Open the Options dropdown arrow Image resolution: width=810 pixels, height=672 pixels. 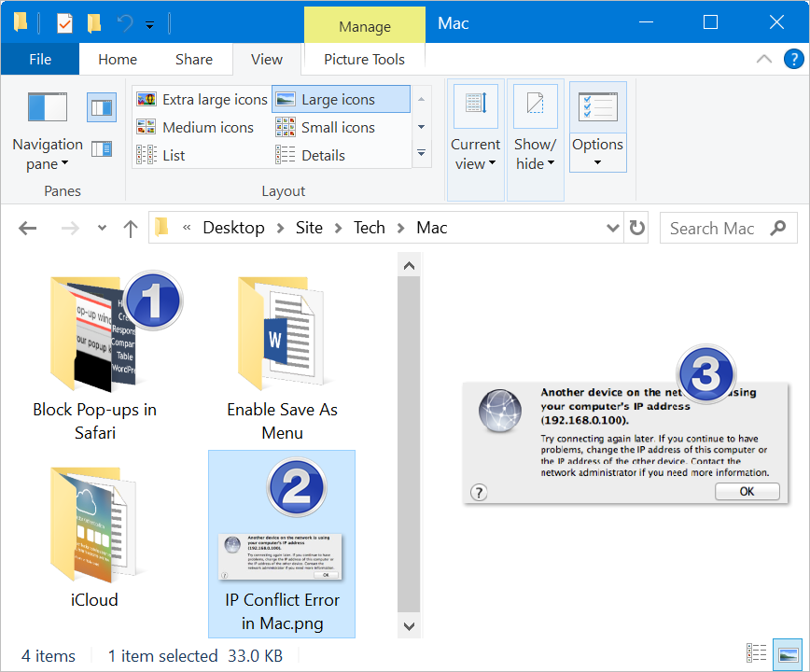click(597, 162)
